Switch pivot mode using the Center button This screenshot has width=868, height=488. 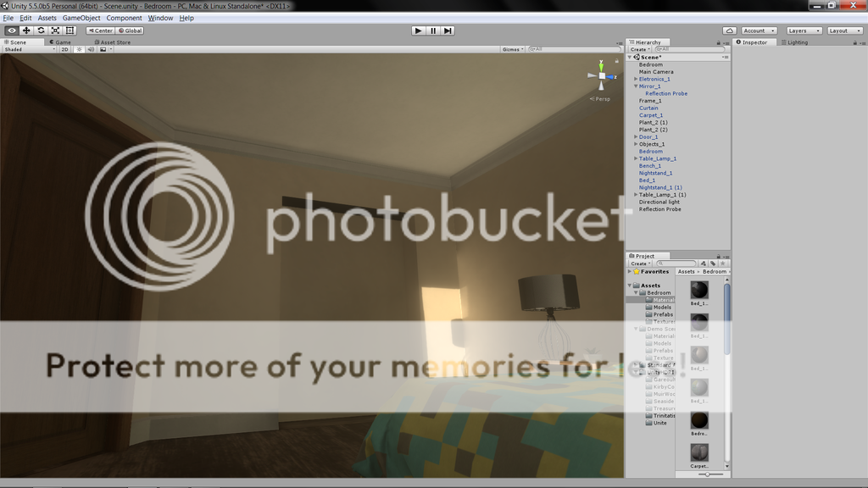tap(101, 30)
